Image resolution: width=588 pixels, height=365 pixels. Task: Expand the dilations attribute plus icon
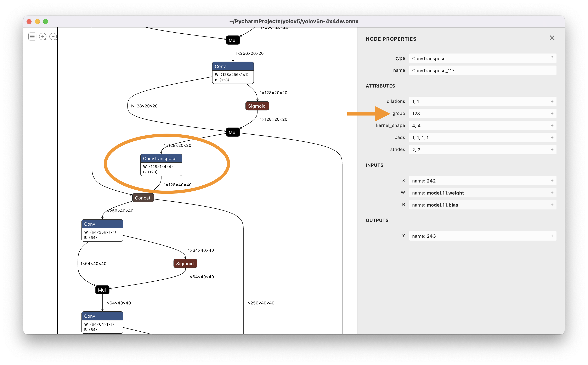click(x=552, y=101)
